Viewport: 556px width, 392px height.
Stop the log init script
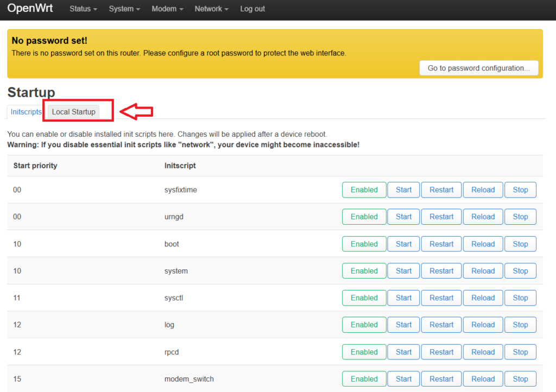[520, 325]
